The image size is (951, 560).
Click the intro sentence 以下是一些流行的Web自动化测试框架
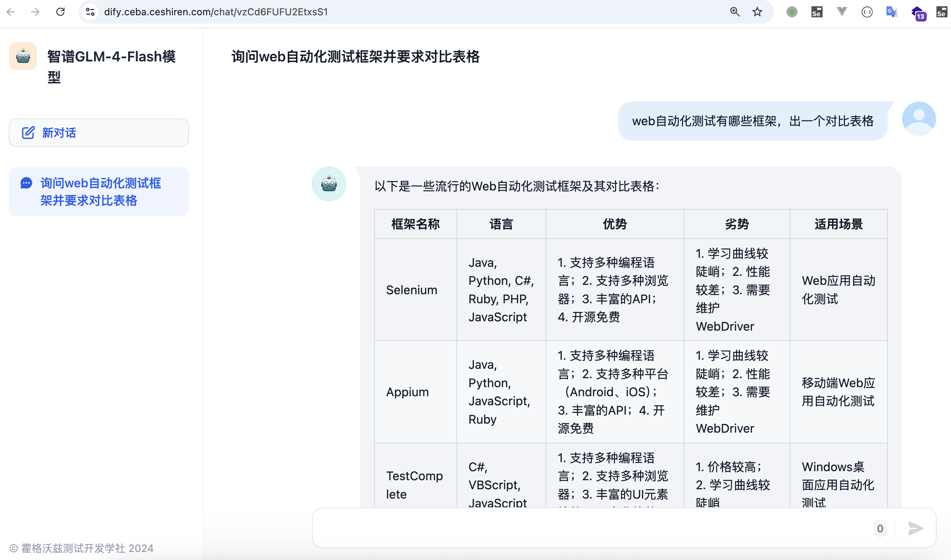tap(517, 186)
